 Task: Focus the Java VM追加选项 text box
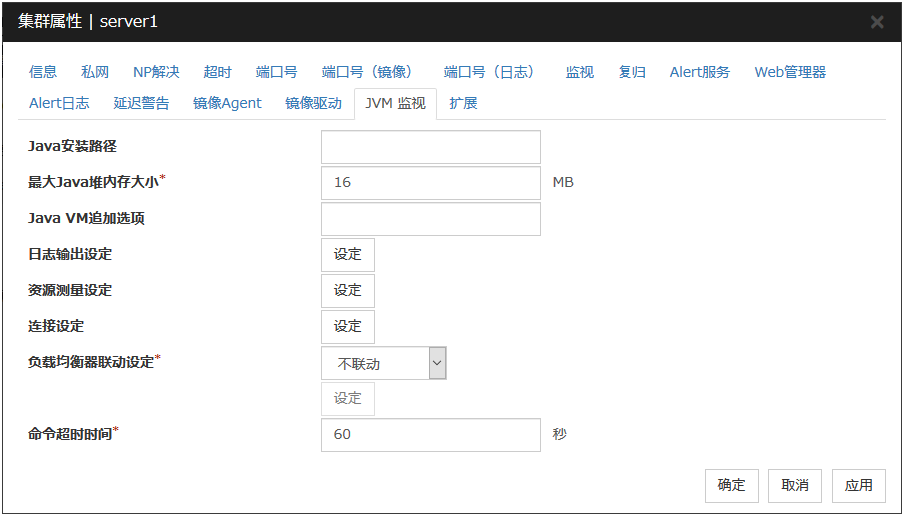[x=430, y=219]
